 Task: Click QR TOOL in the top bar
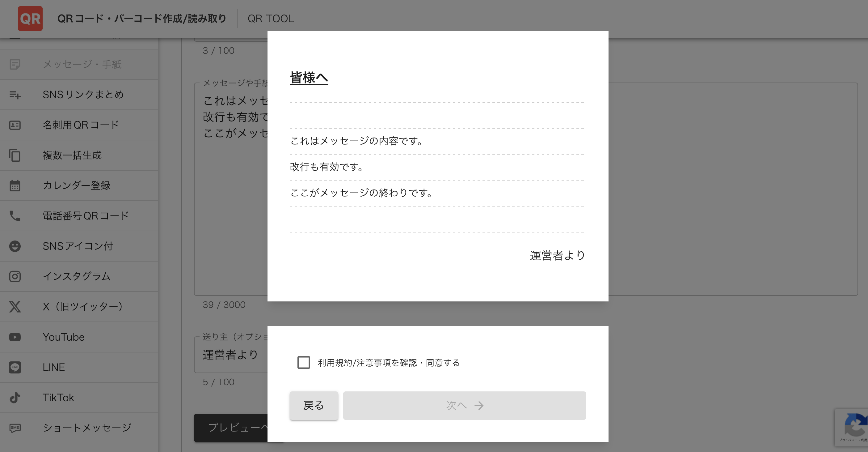point(271,19)
